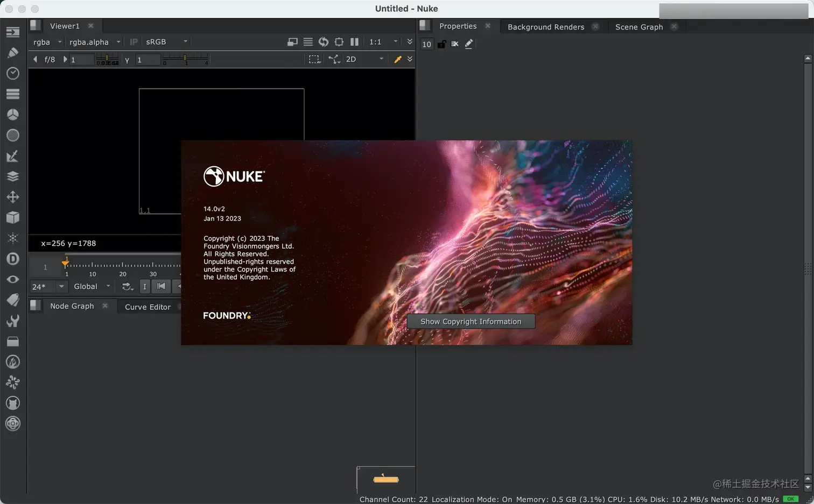814x504 pixels.
Task: Close the Viewer1 tab
Action: point(90,26)
